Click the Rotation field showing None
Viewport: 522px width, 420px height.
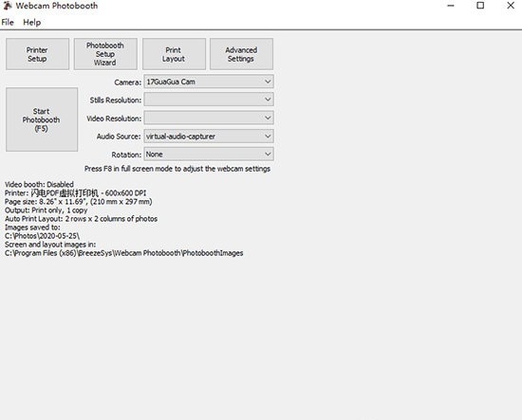click(x=209, y=154)
